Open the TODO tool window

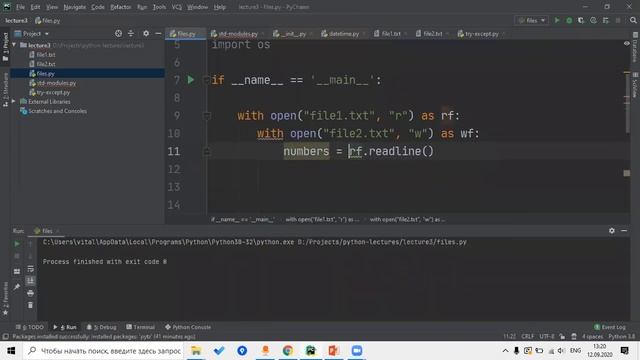pos(29,327)
